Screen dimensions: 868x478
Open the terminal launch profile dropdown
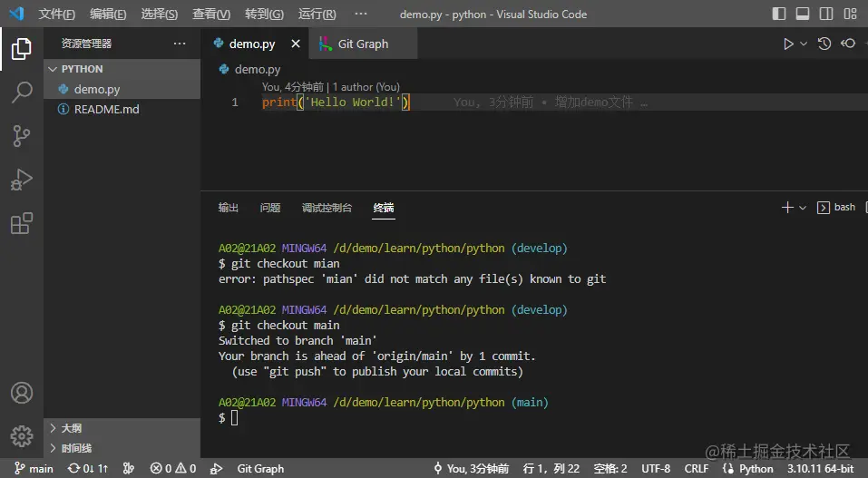pos(803,208)
